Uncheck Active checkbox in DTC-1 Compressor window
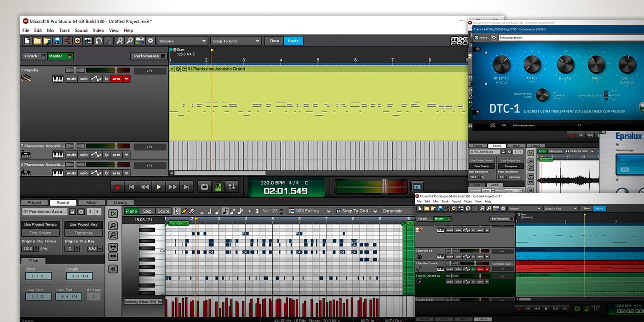 476,38
